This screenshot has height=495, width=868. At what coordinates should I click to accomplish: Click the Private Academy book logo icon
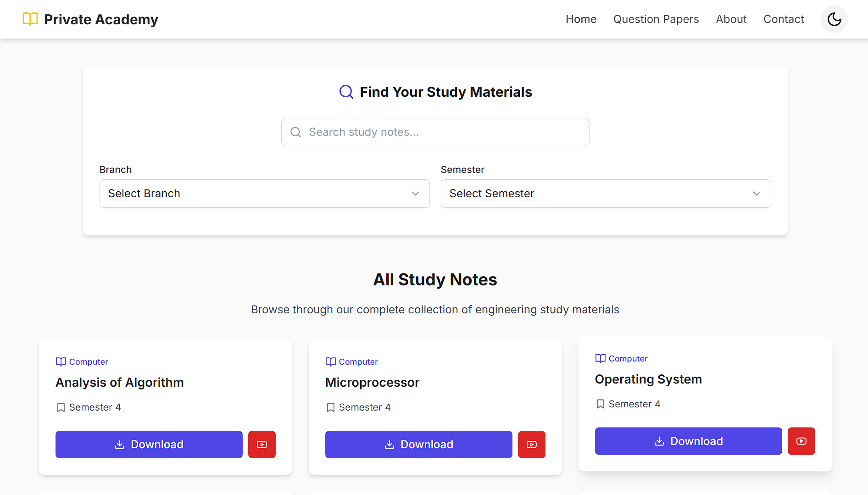coord(30,19)
